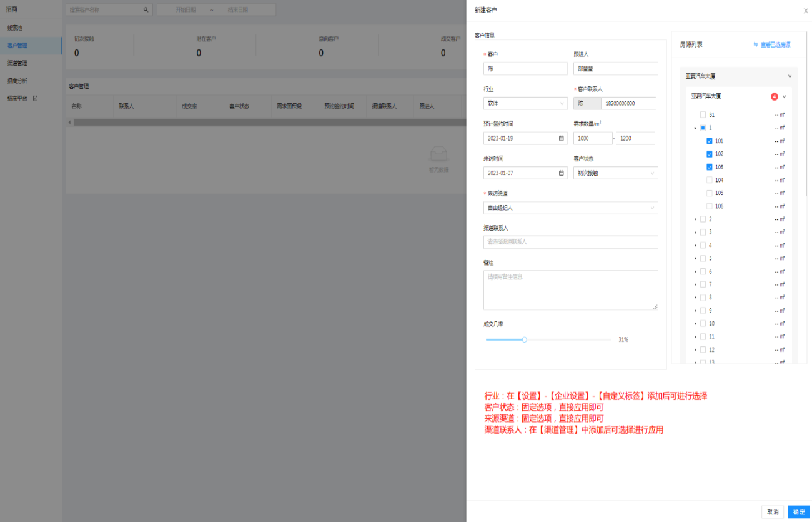Viewport: 812px width, 522px height.
Task: Expand floor 3 using its triangle arrow
Action: (695, 233)
